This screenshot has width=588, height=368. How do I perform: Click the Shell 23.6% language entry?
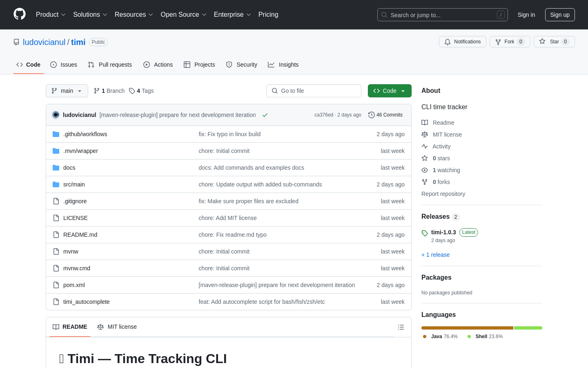[485, 337]
